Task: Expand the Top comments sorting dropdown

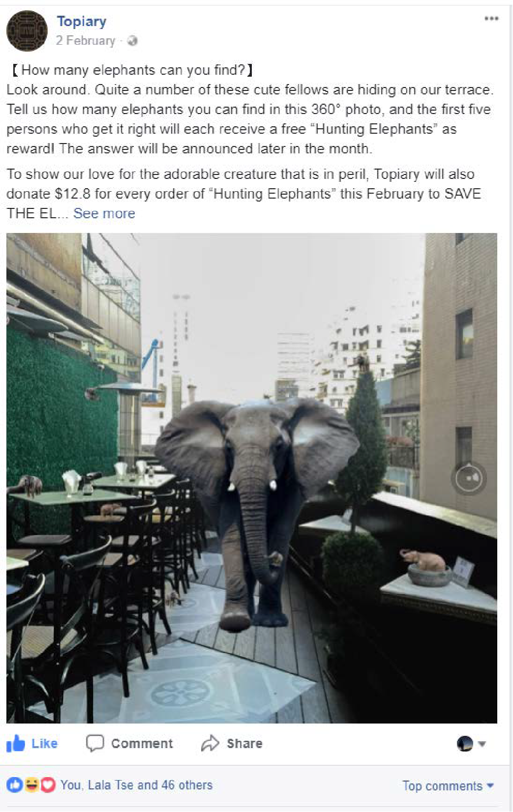Action: coord(448,786)
